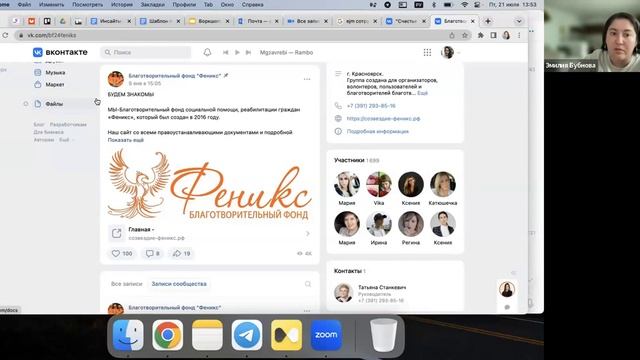The width and height of the screenshot is (640, 360).
Task: Open Trash in the Dock
Action: [x=383, y=335]
